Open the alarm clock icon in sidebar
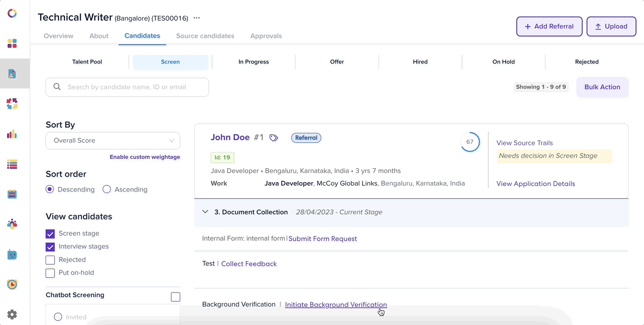644x325 pixels. [12, 284]
